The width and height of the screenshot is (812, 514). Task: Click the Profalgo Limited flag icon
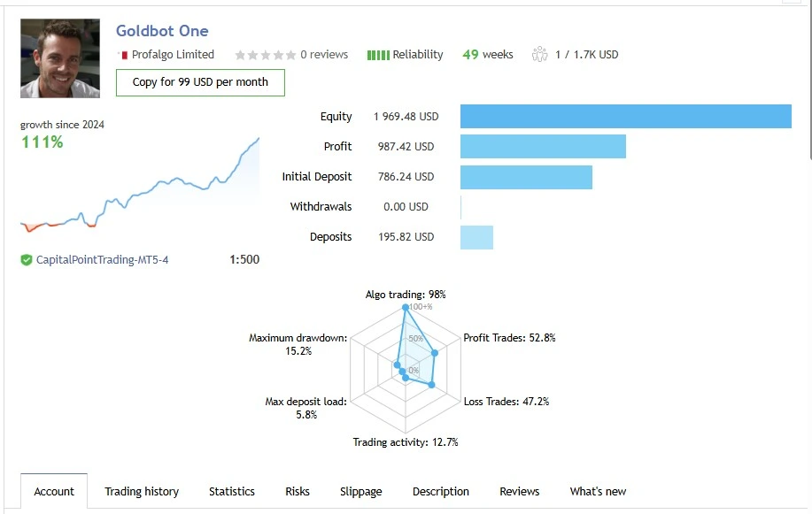(x=123, y=55)
